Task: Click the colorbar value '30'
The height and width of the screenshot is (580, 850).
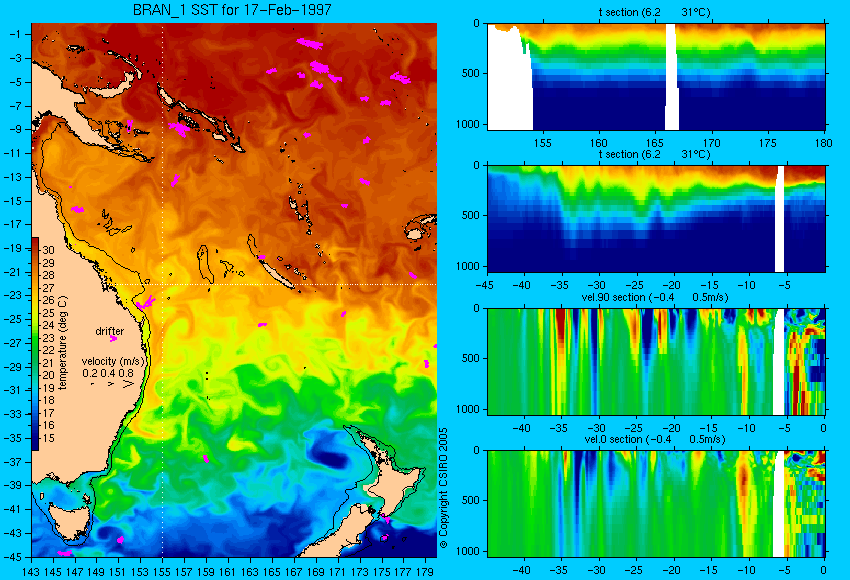Action: [x=48, y=250]
